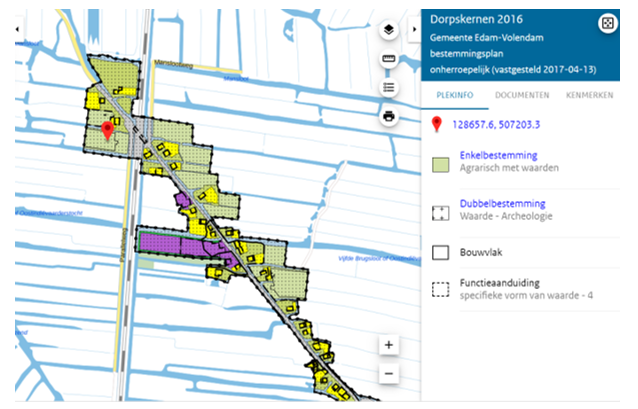
Task: Open the Dubbelbestemming link
Action: tap(501, 203)
